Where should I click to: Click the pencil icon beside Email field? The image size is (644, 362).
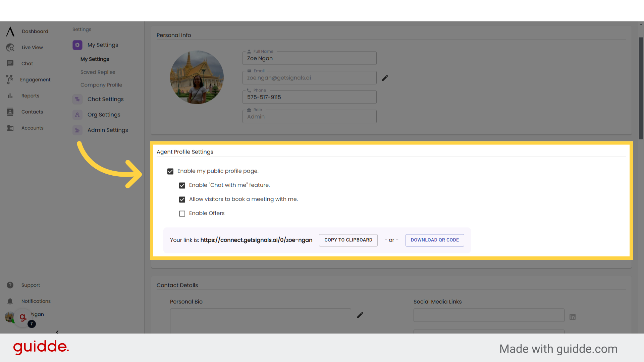(385, 78)
